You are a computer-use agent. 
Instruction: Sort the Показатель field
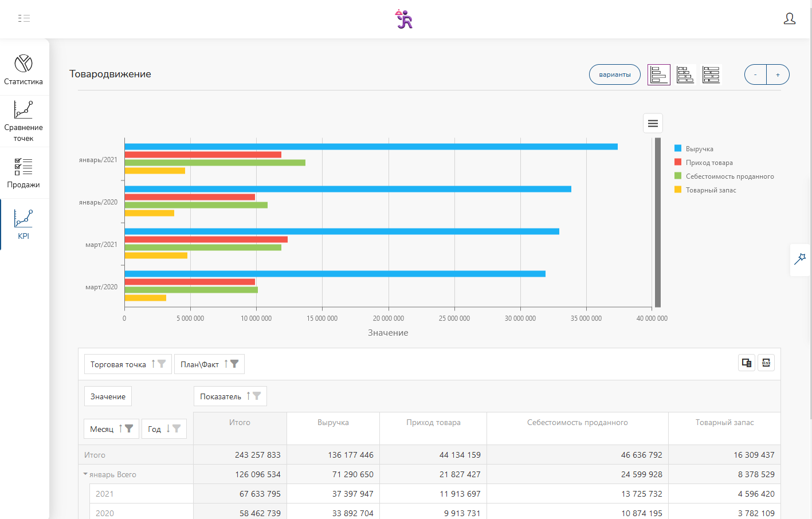point(248,396)
